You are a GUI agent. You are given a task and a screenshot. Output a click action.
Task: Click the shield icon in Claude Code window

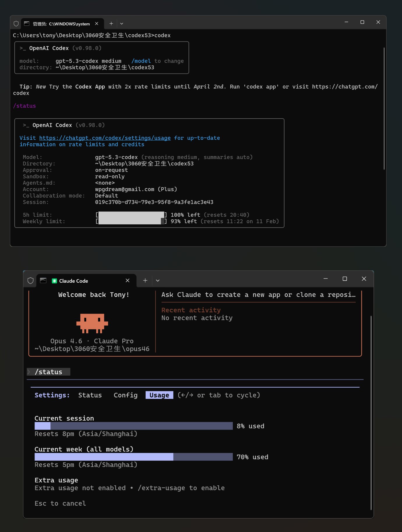tap(30, 281)
